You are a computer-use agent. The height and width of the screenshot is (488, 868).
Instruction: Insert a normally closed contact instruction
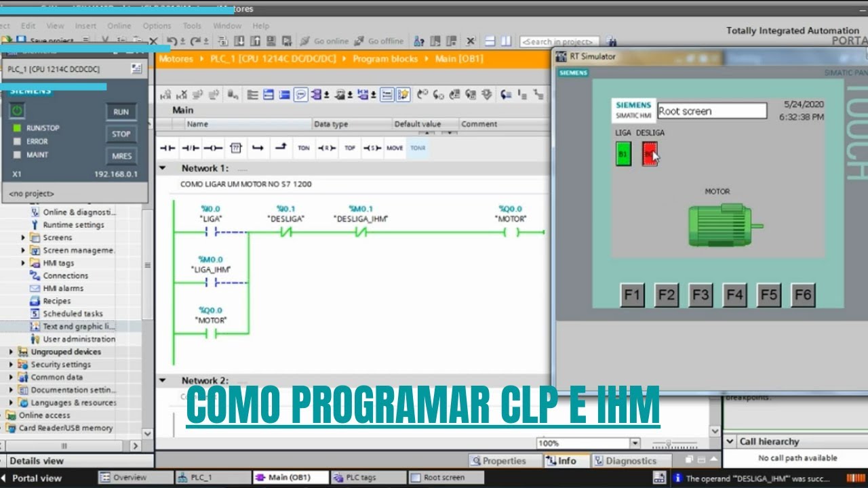191,148
